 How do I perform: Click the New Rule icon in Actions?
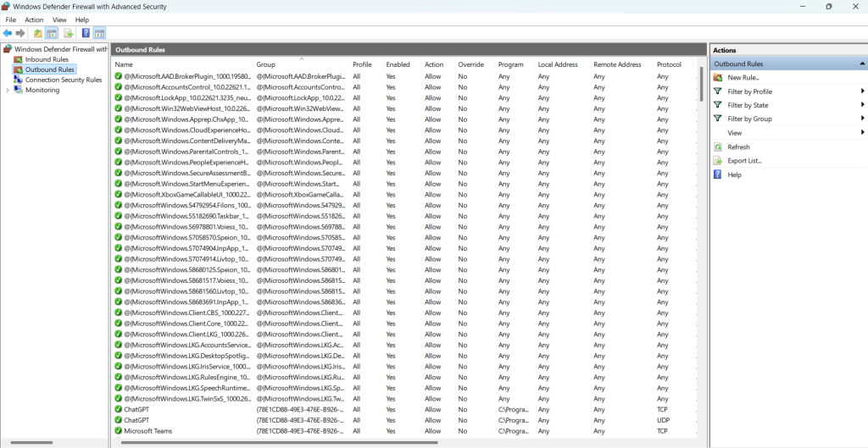pos(718,77)
